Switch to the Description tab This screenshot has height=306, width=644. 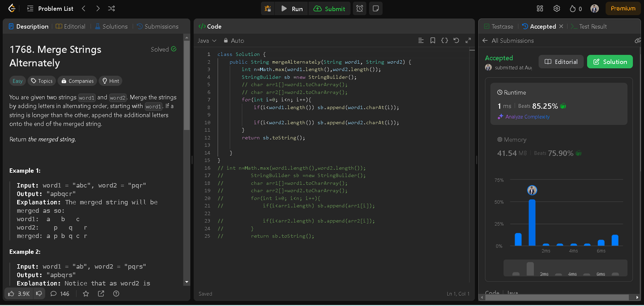click(x=28, y=26)
